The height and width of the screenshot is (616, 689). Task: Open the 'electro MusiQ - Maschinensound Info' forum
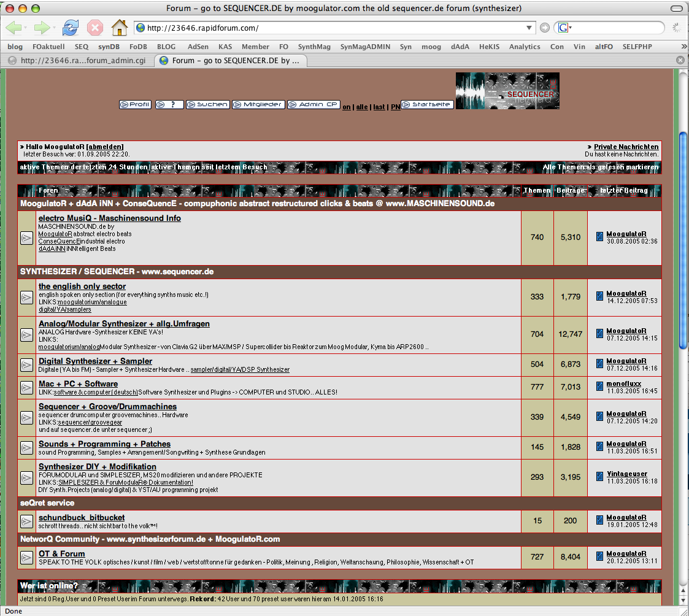point(110,218)
